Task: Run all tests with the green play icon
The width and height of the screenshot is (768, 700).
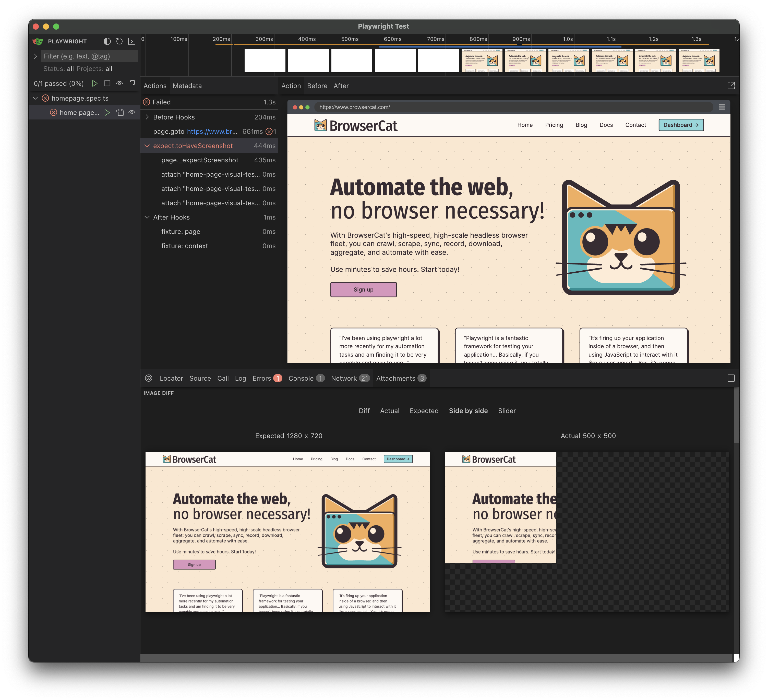Action: tap(95, 83)
